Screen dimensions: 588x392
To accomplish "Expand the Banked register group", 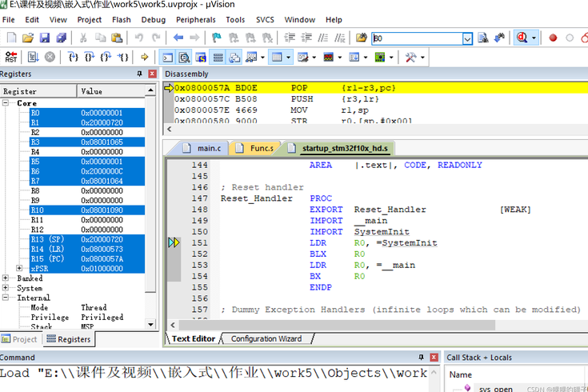I will point(6,278).
